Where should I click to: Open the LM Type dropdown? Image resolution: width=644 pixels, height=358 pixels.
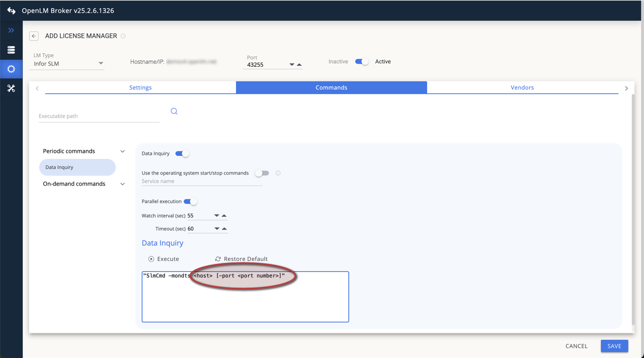[101, 63]
